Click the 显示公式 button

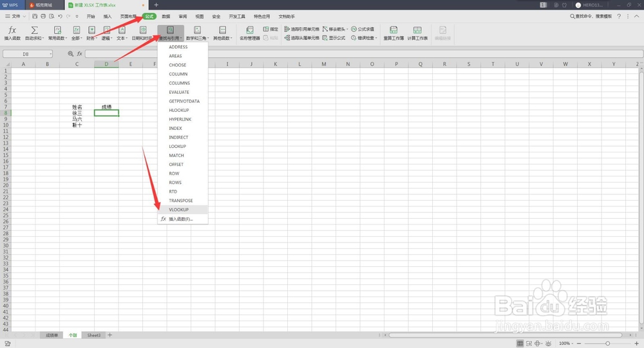[334, 38]
